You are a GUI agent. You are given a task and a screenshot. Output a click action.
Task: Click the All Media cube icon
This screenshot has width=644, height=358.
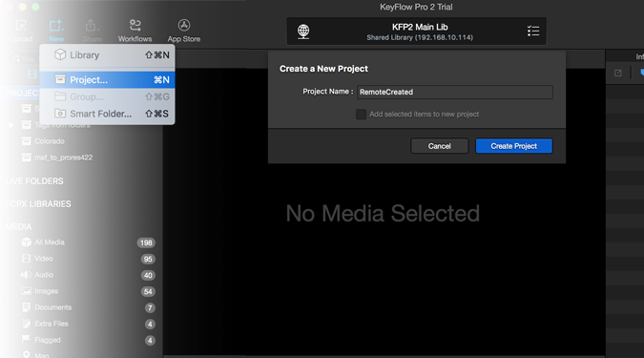coord(27,242)
